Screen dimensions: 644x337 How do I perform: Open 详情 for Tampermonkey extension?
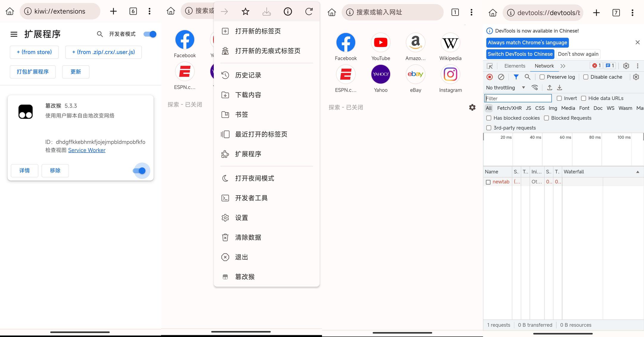24,171
